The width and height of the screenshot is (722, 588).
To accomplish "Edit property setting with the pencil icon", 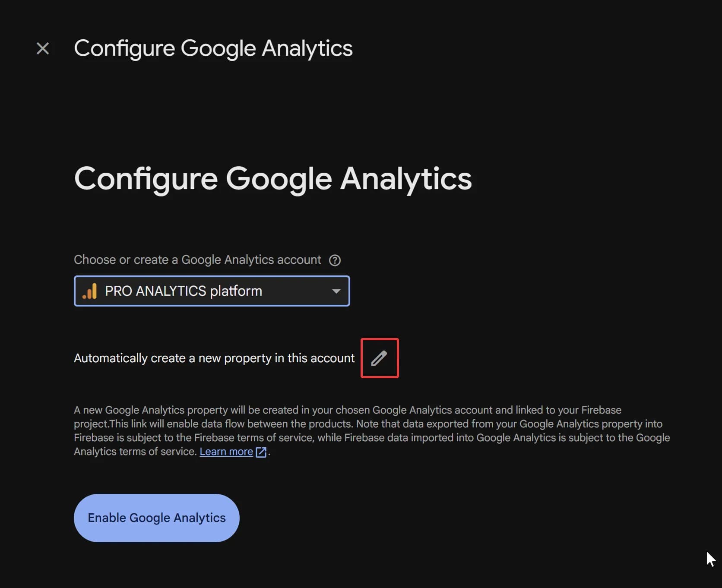I will tap(379, 358).
